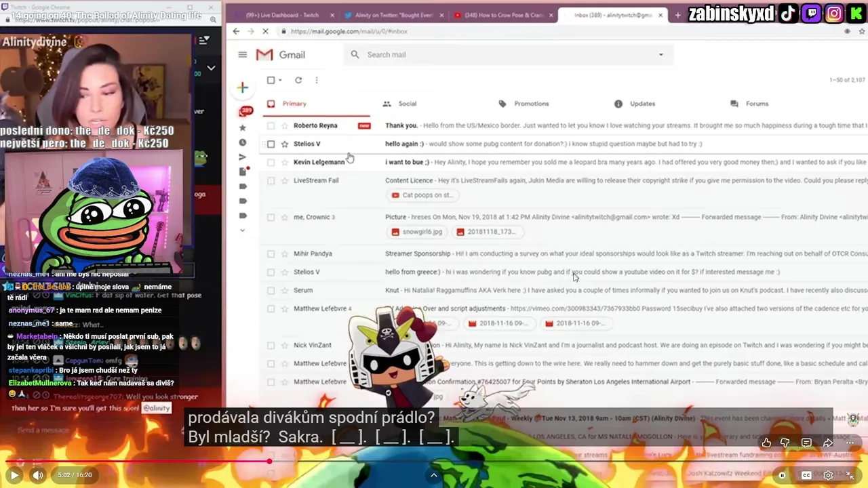Open snowgirl6.jpg attachment chip
This screenshot has height=488, width=868.
[417, 232]
